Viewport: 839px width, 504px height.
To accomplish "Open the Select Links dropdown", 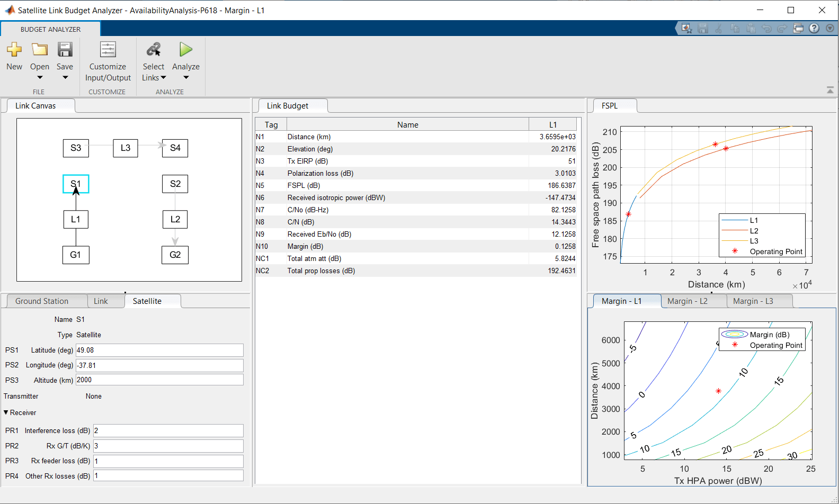I will 154,72.
